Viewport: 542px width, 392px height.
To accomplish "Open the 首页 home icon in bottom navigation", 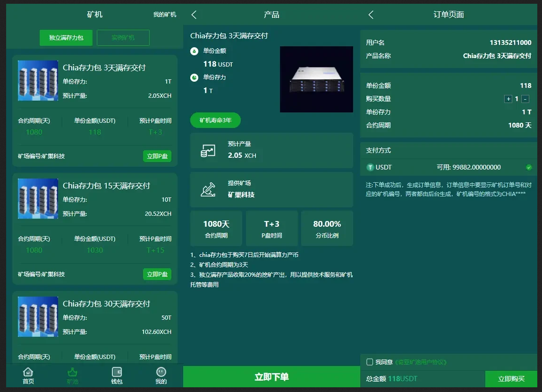I will pyautogui.click(x=28, y=373).
